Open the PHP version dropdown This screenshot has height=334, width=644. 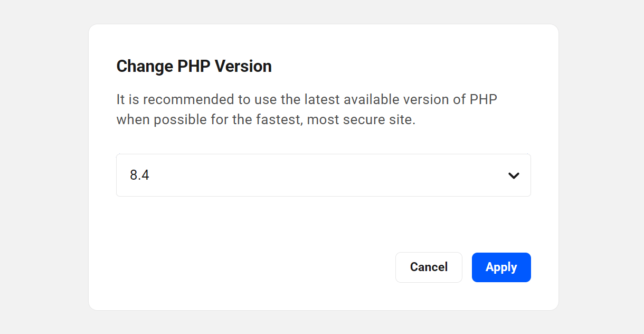point(323,175)
